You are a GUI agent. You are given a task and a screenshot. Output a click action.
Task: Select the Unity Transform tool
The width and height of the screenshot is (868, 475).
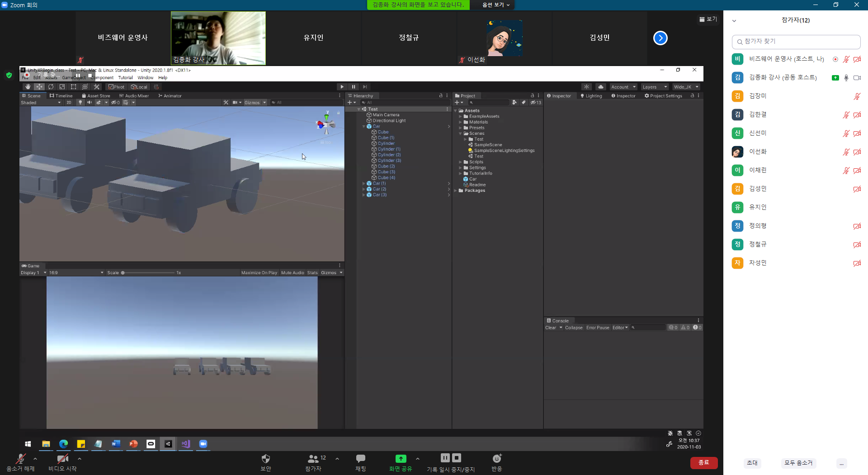point(85,87)
